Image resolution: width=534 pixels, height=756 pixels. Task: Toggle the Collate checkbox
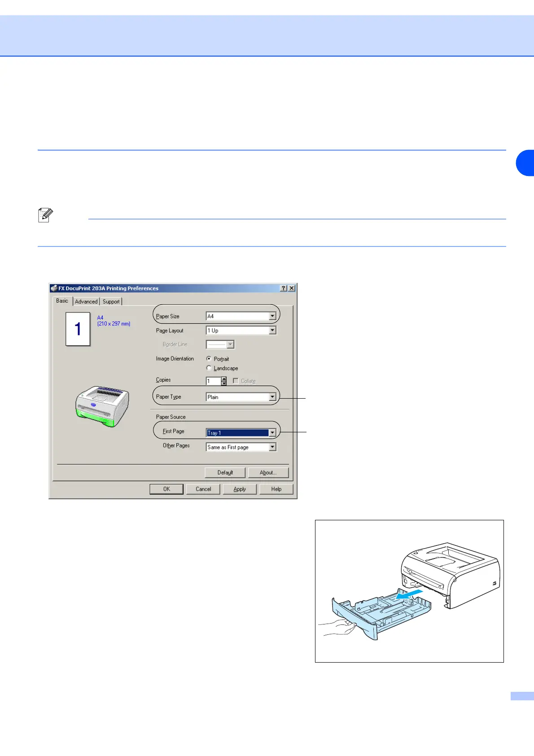(236, 381)
